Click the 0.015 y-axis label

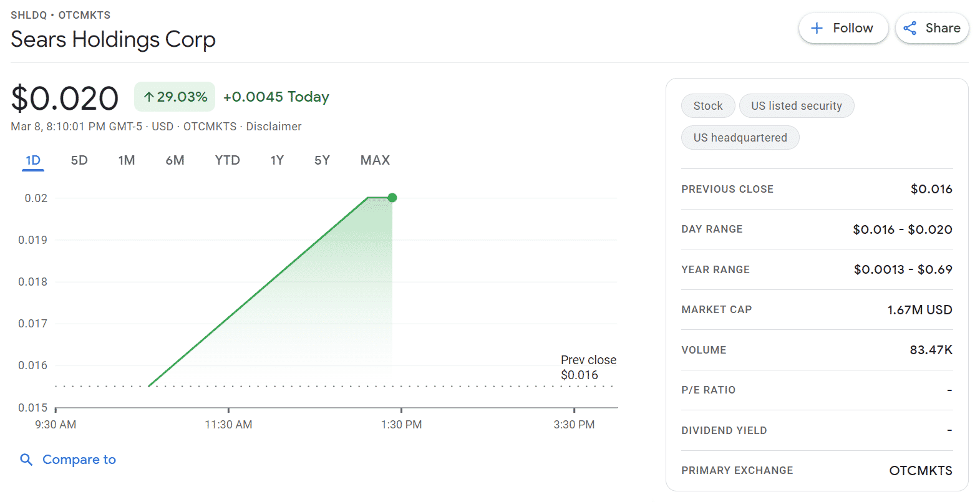point(32,408)
